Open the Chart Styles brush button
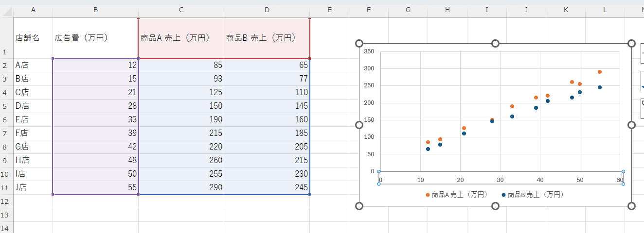 pyautogui.click(x=642, y=81)
